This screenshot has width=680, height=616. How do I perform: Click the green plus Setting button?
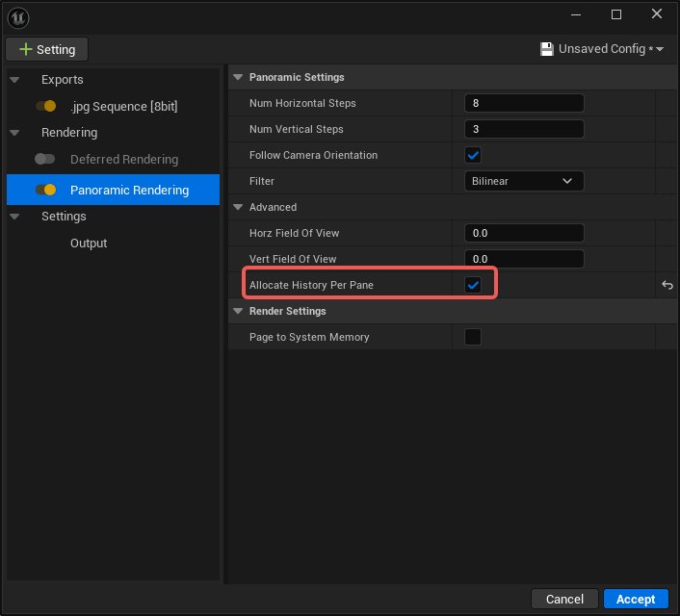coord(47,49)
